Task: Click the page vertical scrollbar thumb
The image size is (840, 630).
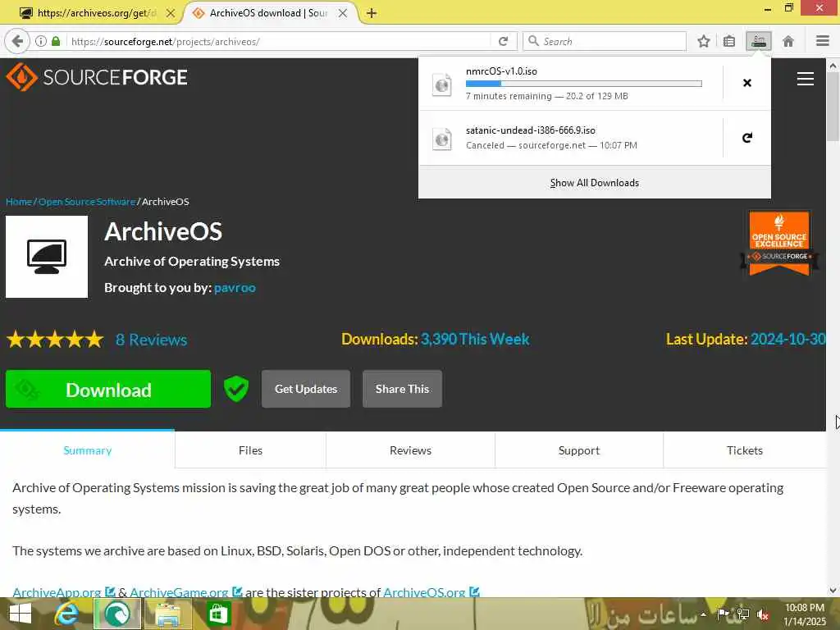Action: pyautogui.click(x=833, y=107)
